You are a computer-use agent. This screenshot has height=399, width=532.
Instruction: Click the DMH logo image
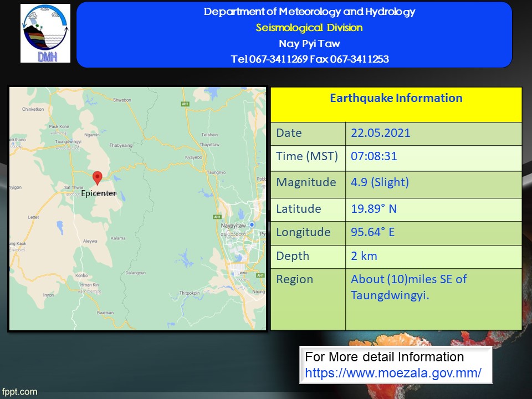click(x=45, y=33)
